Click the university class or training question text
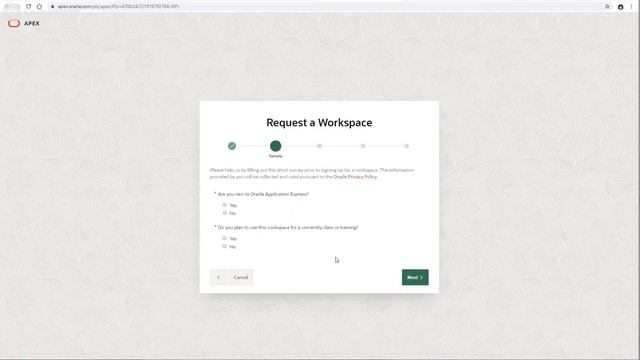Screen dimensions: 640x360 pos(288,227)
